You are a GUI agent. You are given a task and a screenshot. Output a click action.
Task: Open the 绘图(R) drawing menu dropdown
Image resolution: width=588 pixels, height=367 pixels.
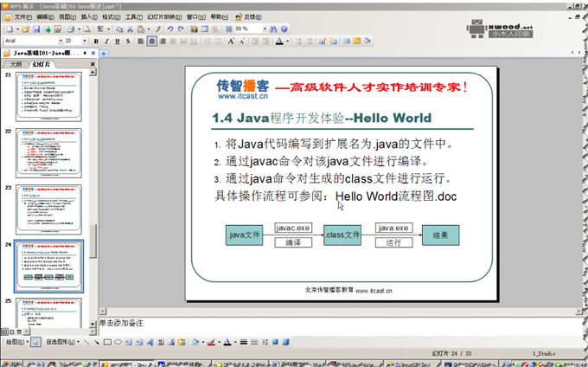click(x=17, y=342)
